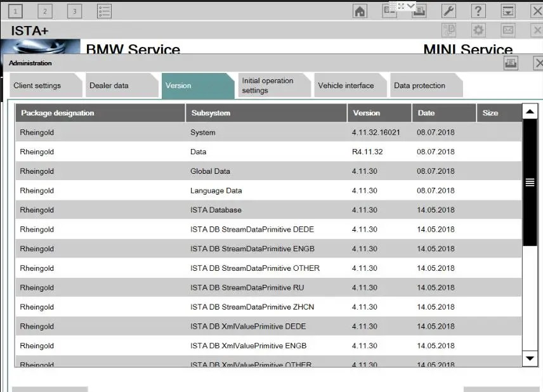543x392 pixels.
Task: Open help with the question mark icon
Action: click(x=478, y=11)
